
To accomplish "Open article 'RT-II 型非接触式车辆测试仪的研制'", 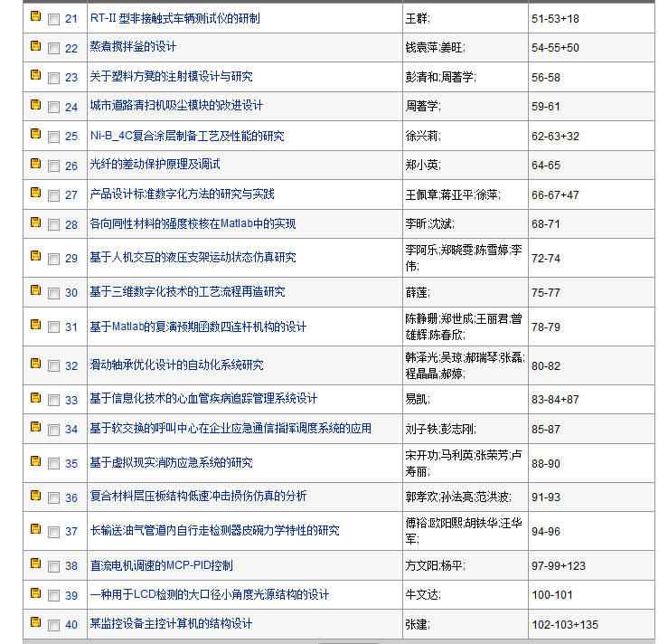I will (x=174, y=18).
